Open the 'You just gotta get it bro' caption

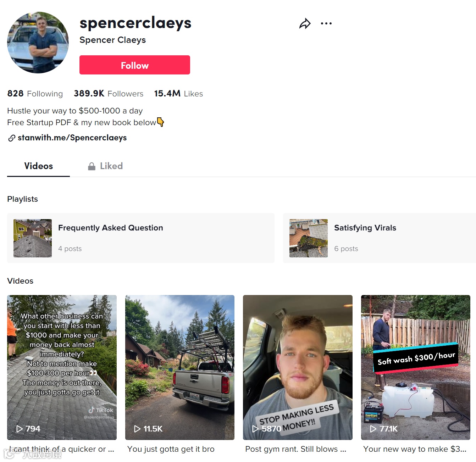pyautogui.click(x=171, y=449)
